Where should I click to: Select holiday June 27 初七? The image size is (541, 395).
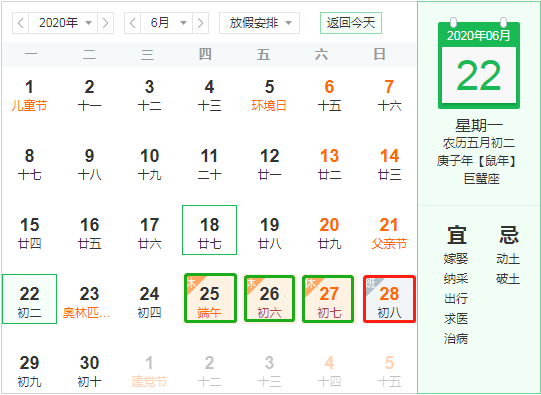(328, 299)
